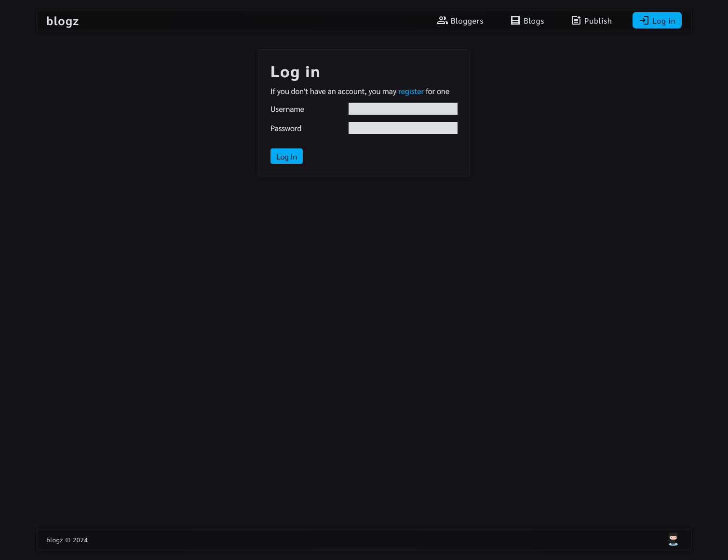Go home via the blogz logo
The height and width of the screenshot is (560, 728).
point(63,21)
